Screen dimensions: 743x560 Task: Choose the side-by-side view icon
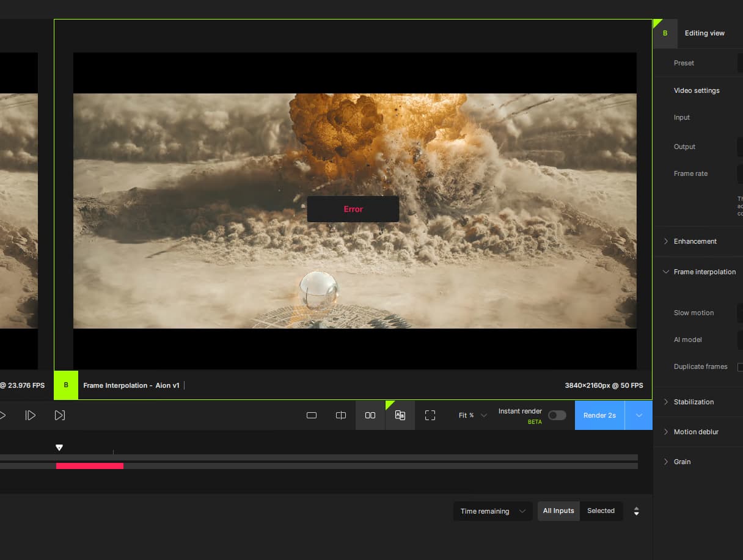[370, 415]
